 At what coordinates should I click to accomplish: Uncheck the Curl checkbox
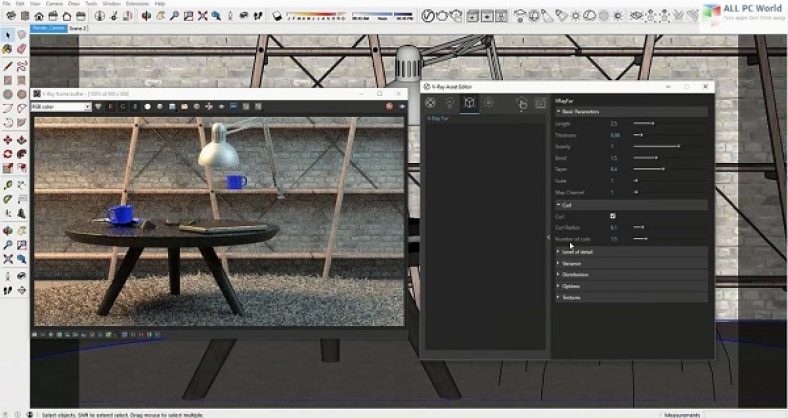click(x=613, y=216)
